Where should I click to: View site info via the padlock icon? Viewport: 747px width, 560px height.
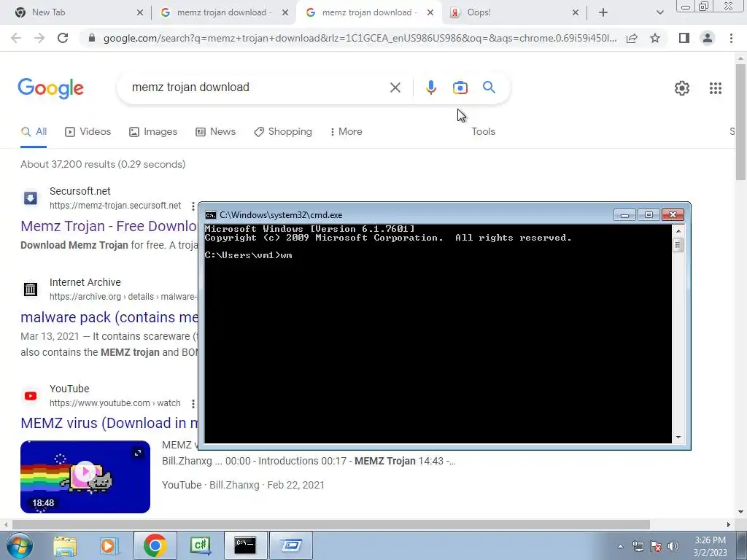click(92, 38)
